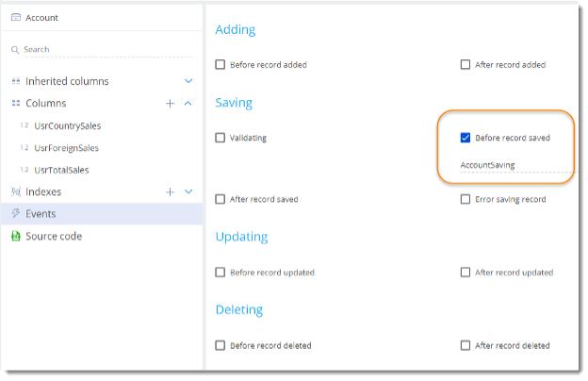This screenshot has height=381, width=588.
Task: Expand the Indexes section chevron
Action: 188,191
